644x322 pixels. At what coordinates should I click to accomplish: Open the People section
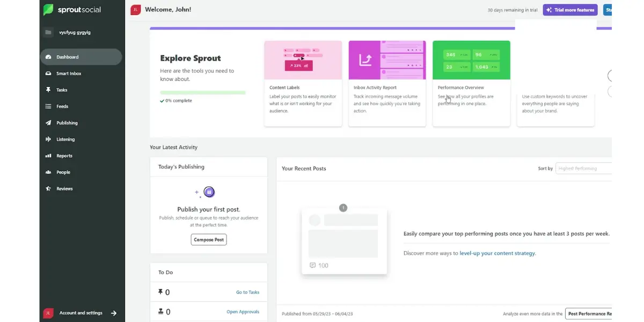(x=81, y=172)
